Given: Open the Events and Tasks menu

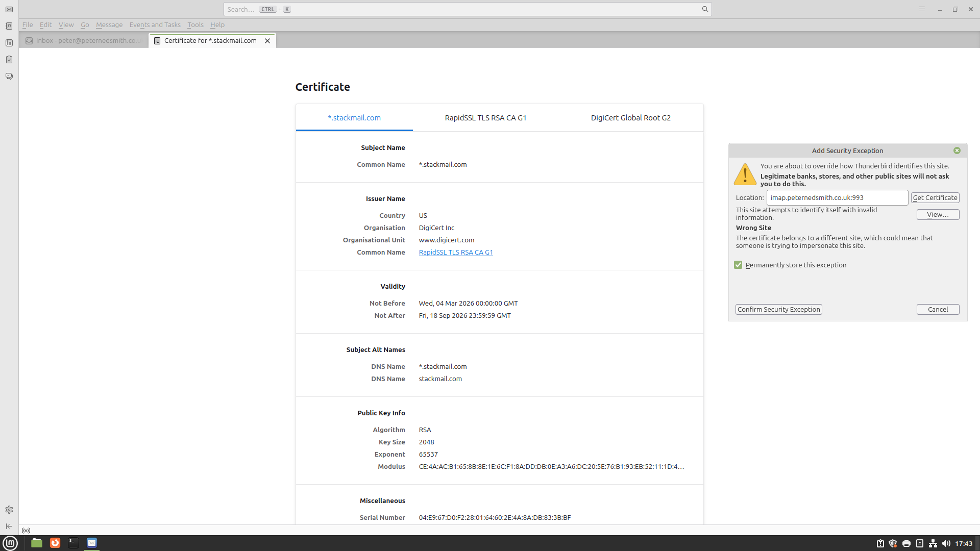Looking at the screenshot, I should click(x=155, y=24).
